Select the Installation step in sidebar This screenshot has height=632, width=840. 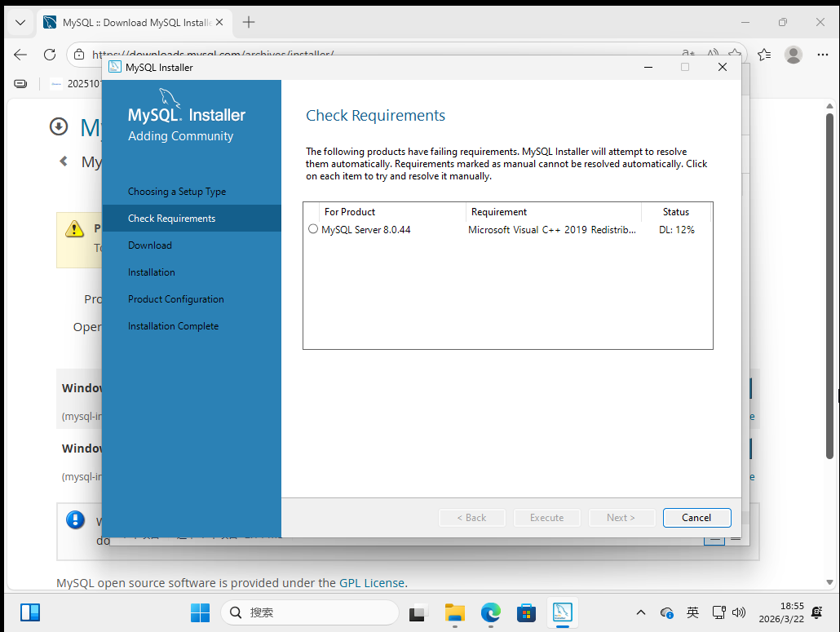[152, 272]
